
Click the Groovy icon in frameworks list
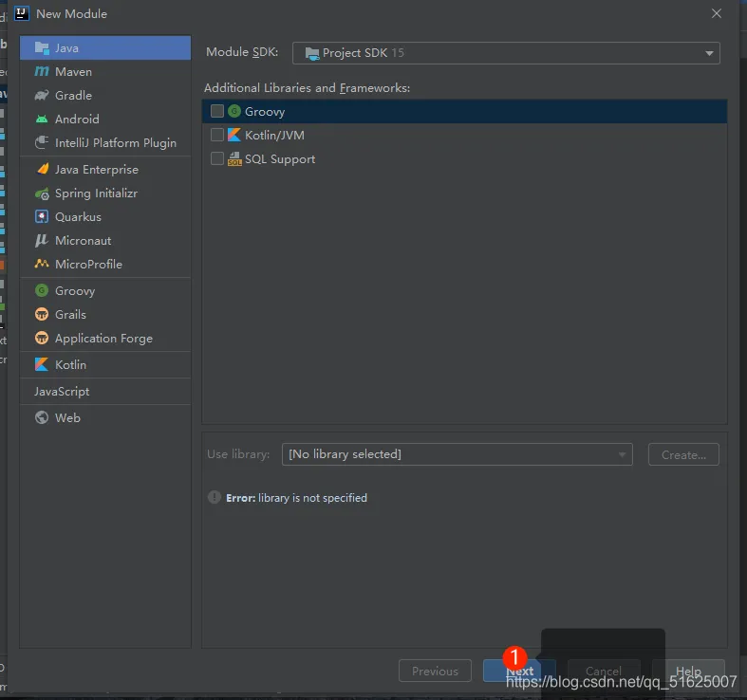[x=233, y=111]
